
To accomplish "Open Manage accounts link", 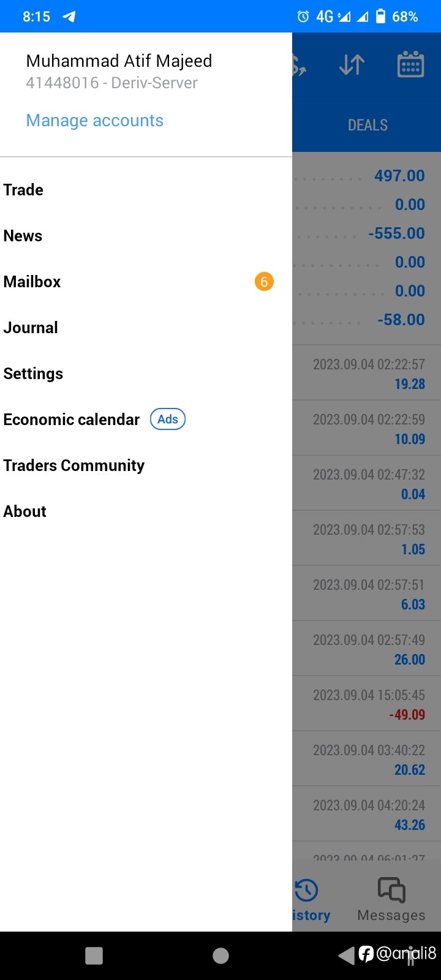I will click(95, 121).
